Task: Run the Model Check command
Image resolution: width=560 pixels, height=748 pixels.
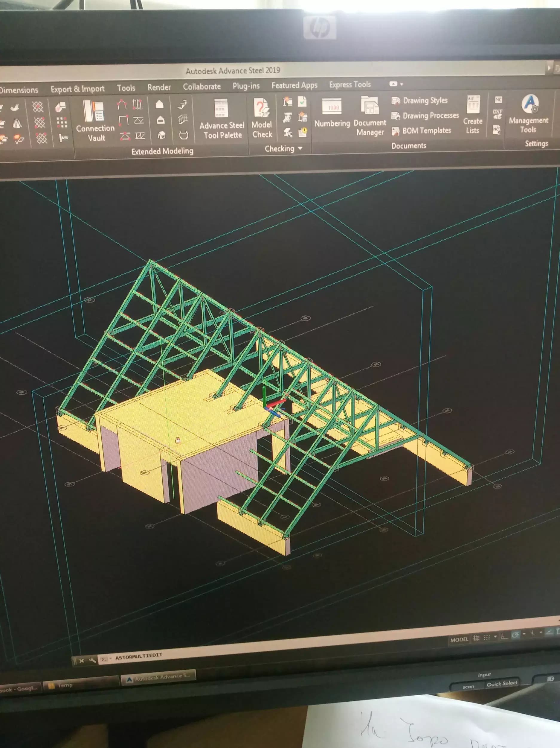Action: tap(262, 118)
